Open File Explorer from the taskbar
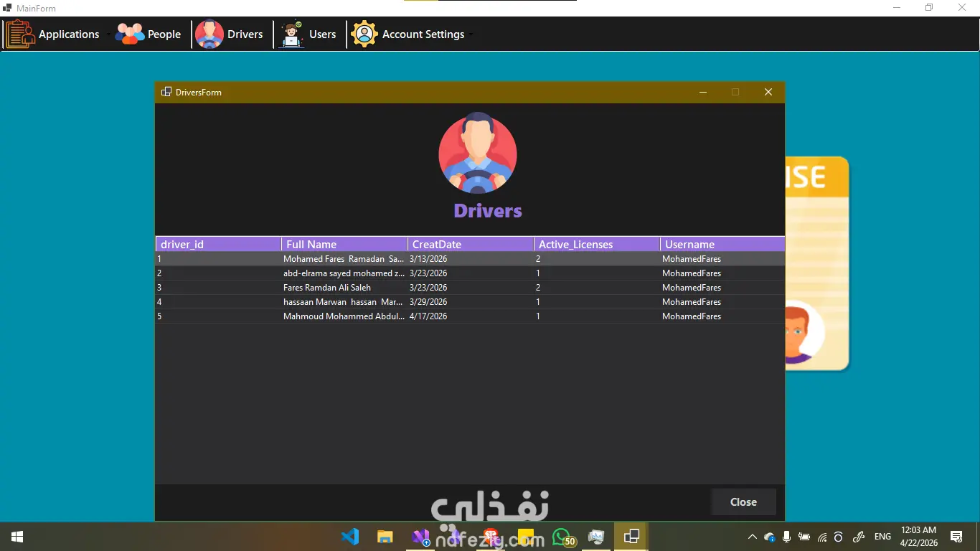This screenshot has height=551, width=980. tap(385, 537)
